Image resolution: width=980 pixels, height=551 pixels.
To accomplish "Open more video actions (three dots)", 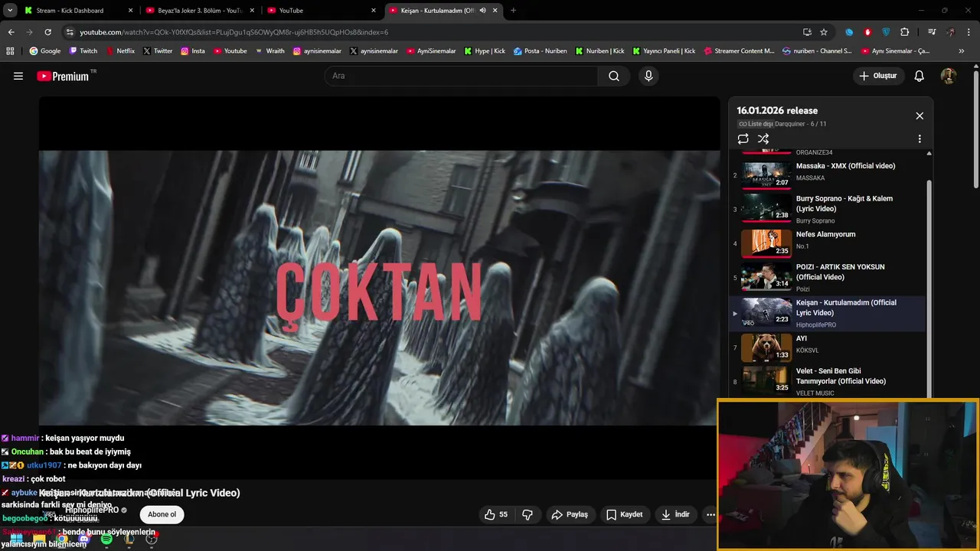I will [x=710, y=514].
